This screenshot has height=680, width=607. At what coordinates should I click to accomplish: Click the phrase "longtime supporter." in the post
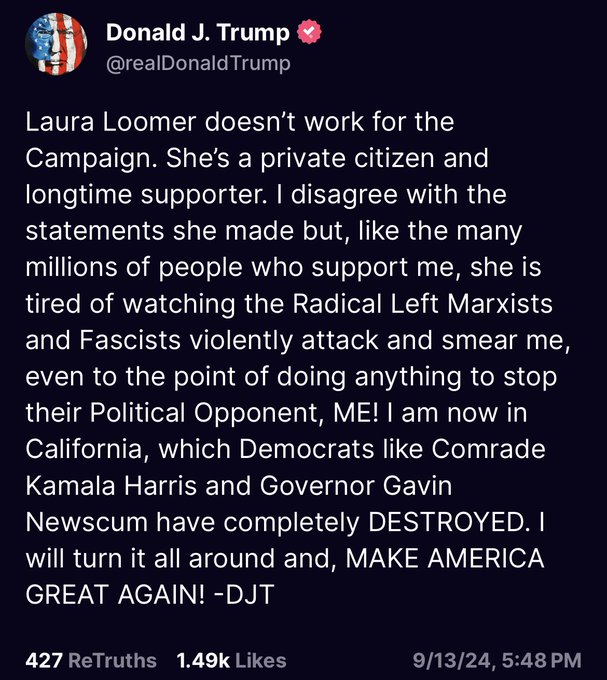[145, 196]
